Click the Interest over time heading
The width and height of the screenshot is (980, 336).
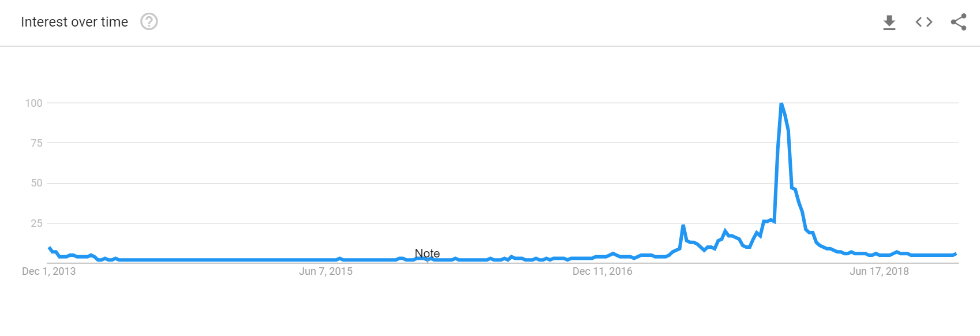click(x=75, y=22)
